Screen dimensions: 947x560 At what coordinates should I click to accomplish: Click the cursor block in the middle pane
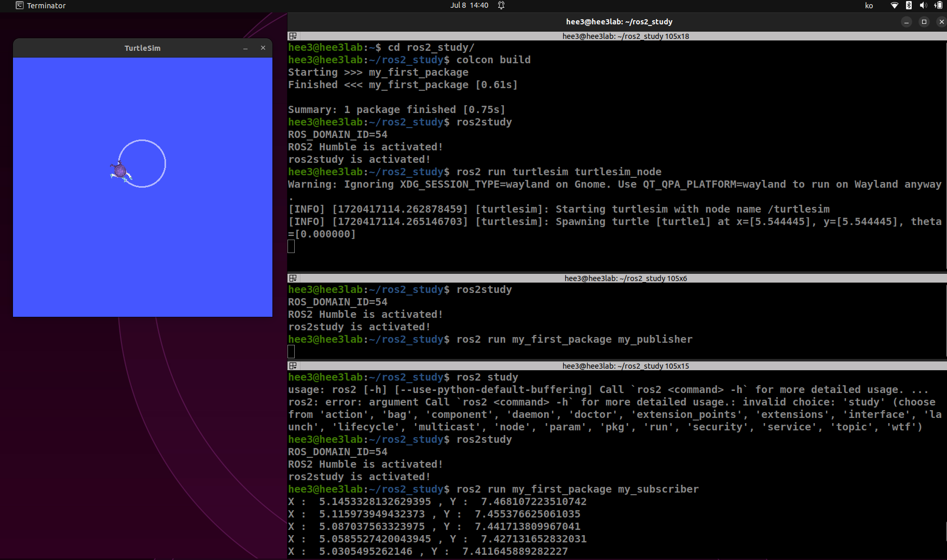[291, 352]
